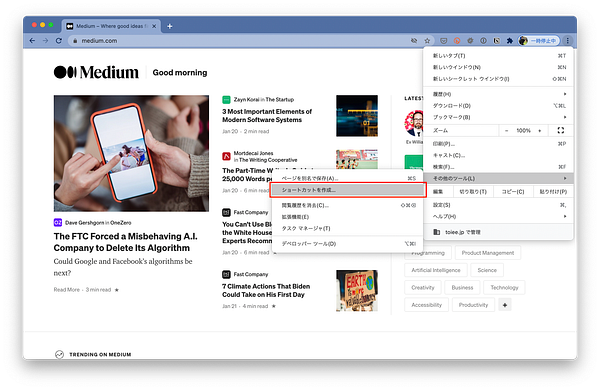The height and width of the screenshot is (390, 600).
Task: Select the Product Management topic tag
Action: pos(488,253)
